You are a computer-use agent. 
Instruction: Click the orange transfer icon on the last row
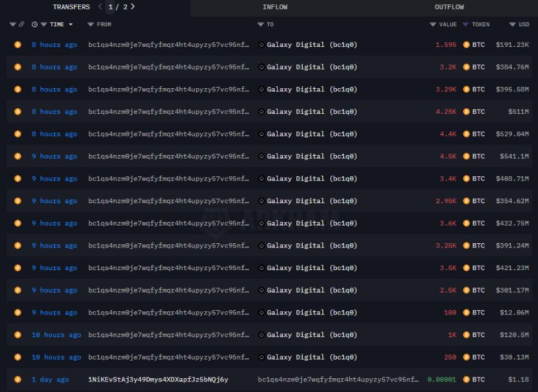pos(18,379)
